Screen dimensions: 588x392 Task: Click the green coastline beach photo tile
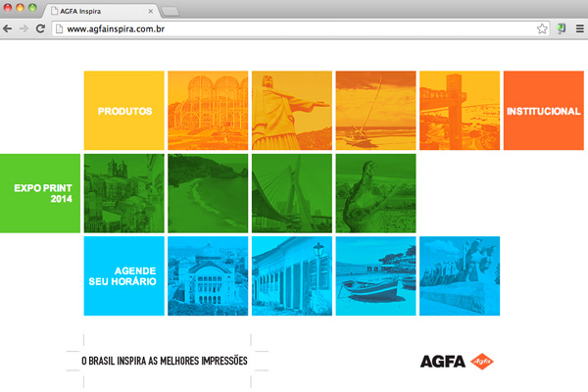click(208, 193)
